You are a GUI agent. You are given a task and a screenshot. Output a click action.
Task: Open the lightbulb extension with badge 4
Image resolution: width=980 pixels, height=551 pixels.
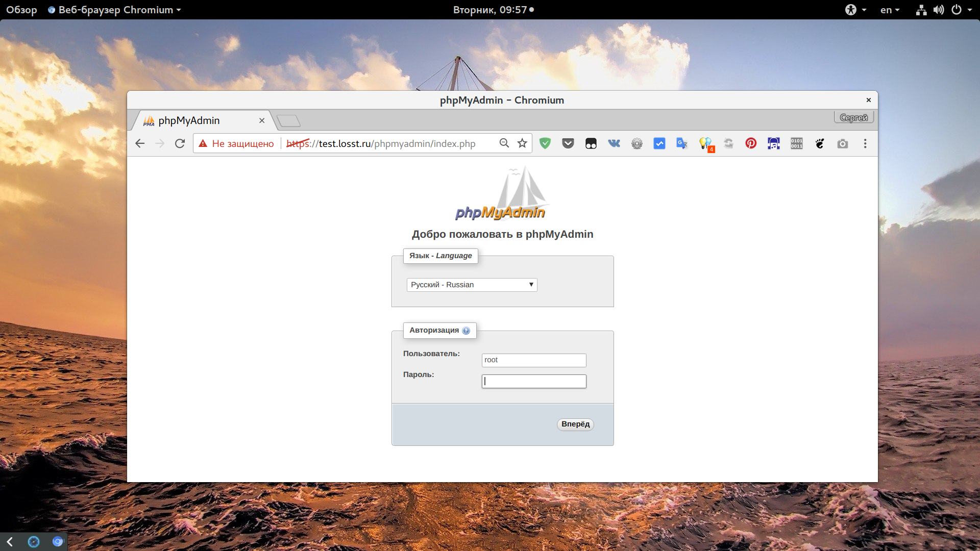point(706,144)
